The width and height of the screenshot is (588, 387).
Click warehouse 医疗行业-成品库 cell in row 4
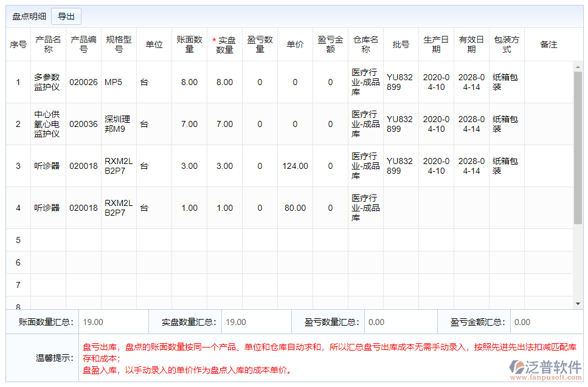(366, 207)
